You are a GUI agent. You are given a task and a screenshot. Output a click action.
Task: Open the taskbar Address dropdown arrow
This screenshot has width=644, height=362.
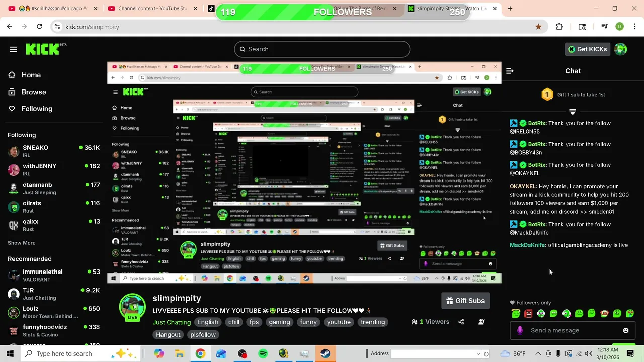click(x=478, y=354)
